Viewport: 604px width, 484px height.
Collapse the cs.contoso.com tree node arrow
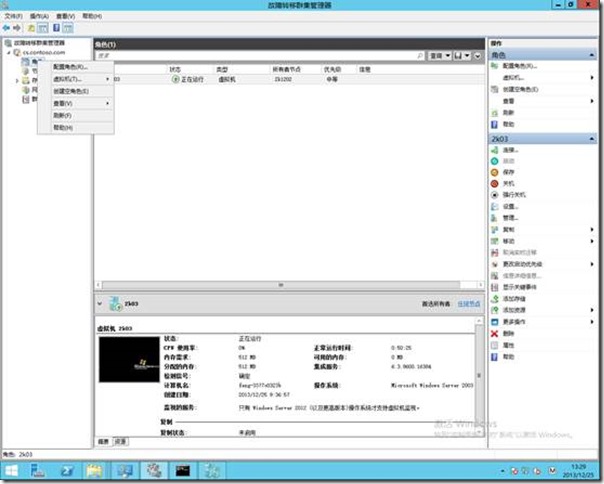(x=9, y=52)
